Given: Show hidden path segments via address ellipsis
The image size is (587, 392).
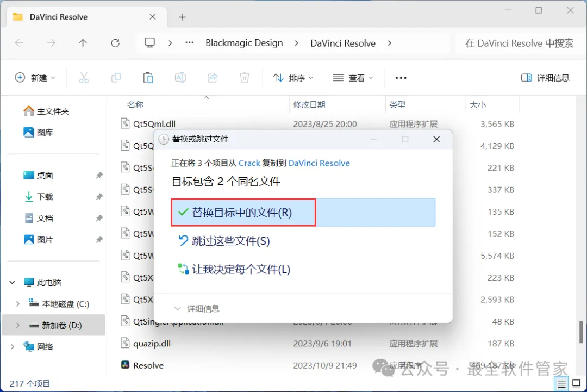Looking at the screenshot, I should click(x=190, y=43).
